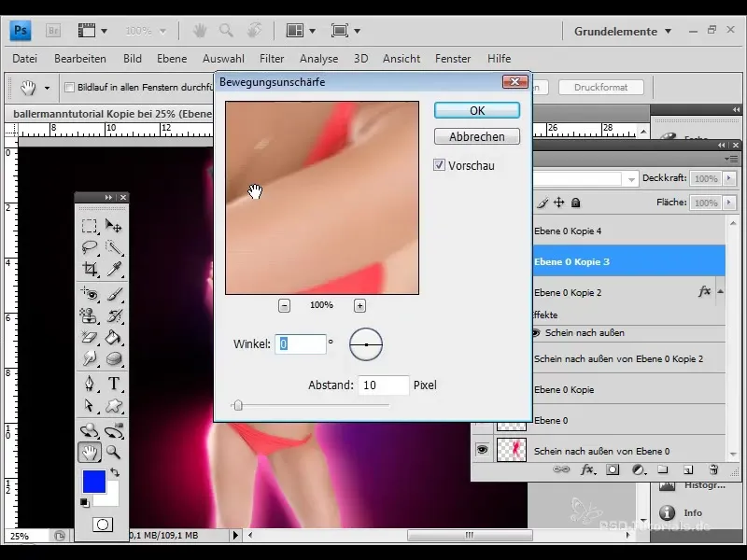This screenshot has width=747, height=560.
Task: Lock all layer attributes
Action: point(575,203)
